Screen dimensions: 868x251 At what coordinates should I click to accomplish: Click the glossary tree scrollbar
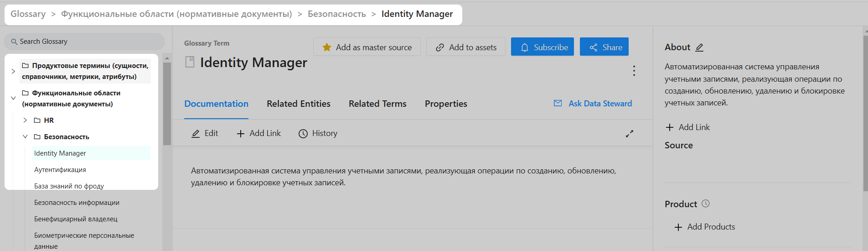coord(167,105)
